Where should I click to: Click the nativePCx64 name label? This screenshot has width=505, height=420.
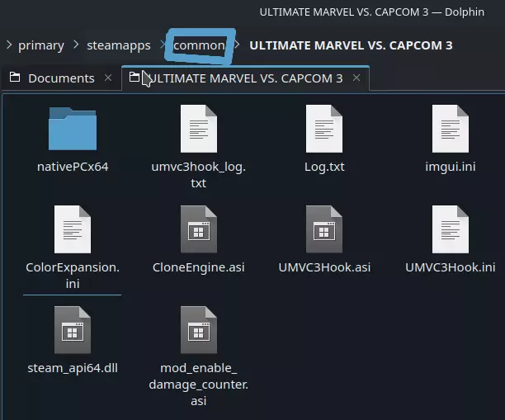73,167
